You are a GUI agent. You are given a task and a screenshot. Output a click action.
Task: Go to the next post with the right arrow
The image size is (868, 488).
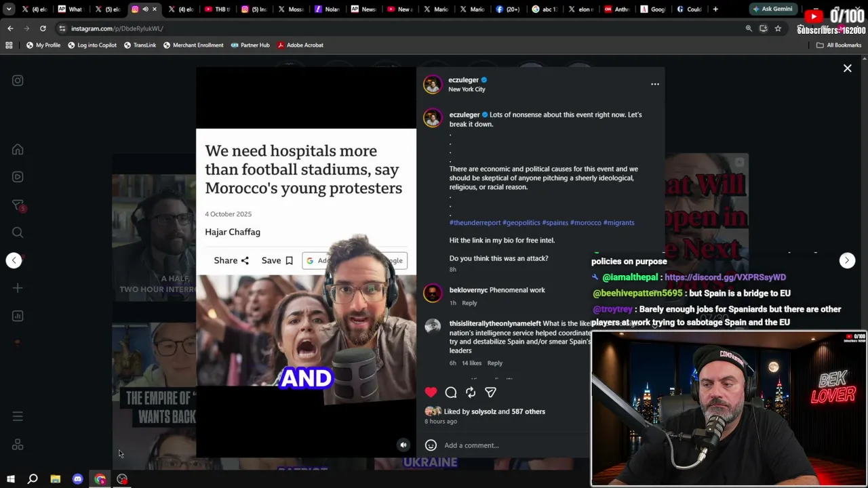click(x=847, y=260)
